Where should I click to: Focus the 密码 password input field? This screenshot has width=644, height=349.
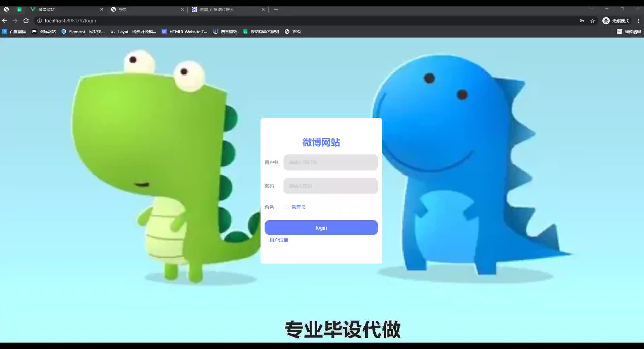tap(331, 186)
